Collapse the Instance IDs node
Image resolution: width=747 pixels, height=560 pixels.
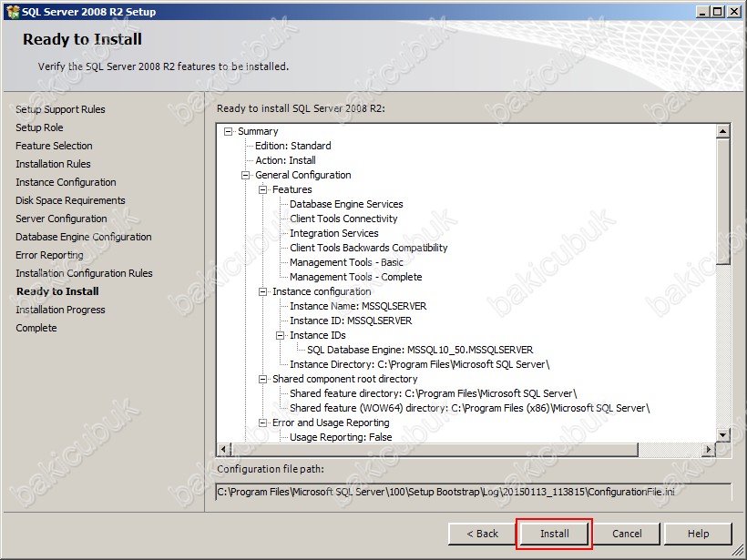click(x=281, y=335)
